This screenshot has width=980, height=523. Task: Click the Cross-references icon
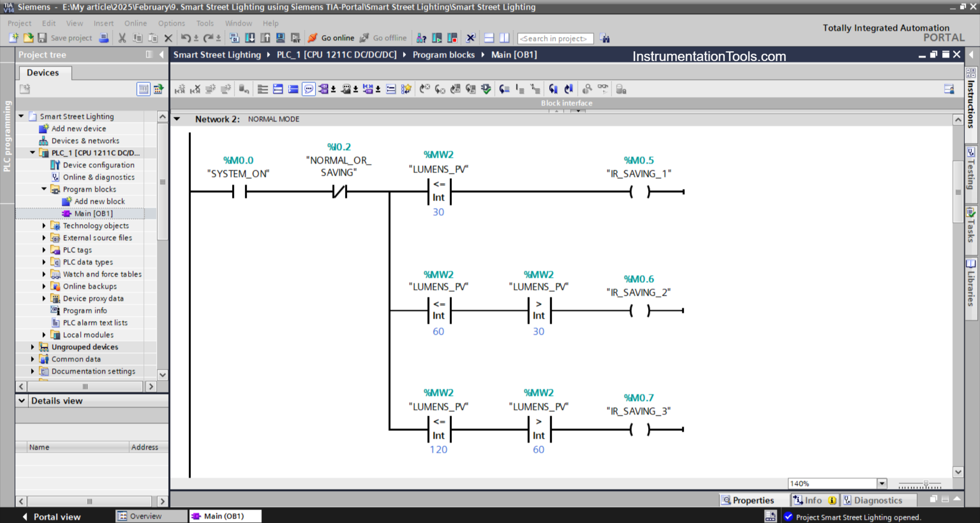point(471,38)
